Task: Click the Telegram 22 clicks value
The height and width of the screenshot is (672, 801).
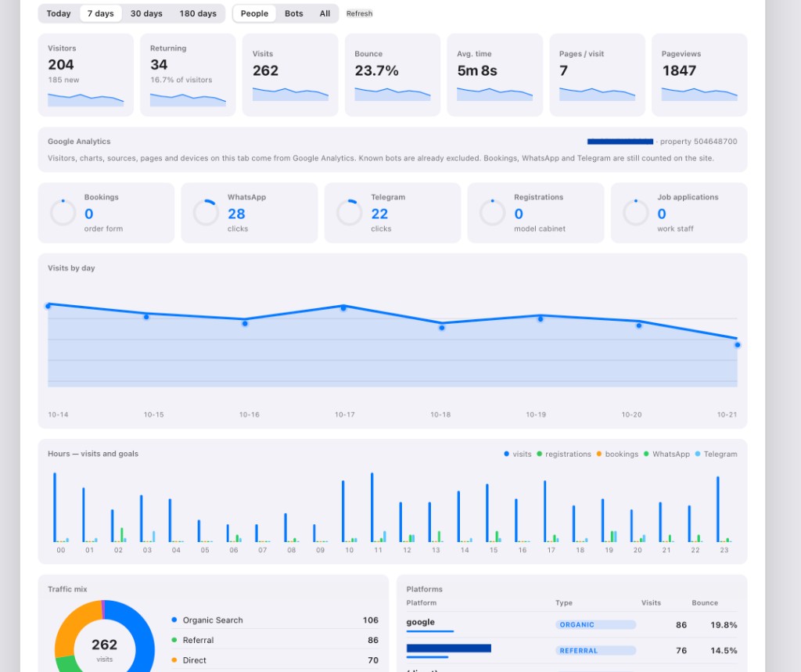Action: 379,214
